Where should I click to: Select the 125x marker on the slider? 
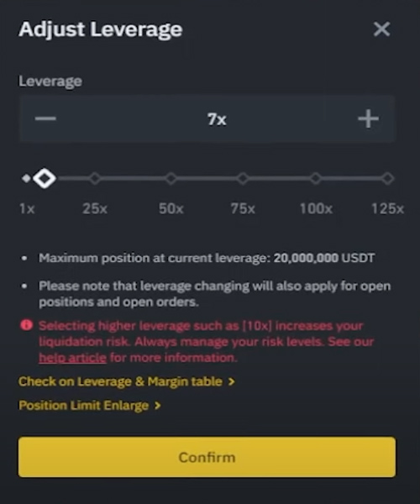click(x=388, y=178)
